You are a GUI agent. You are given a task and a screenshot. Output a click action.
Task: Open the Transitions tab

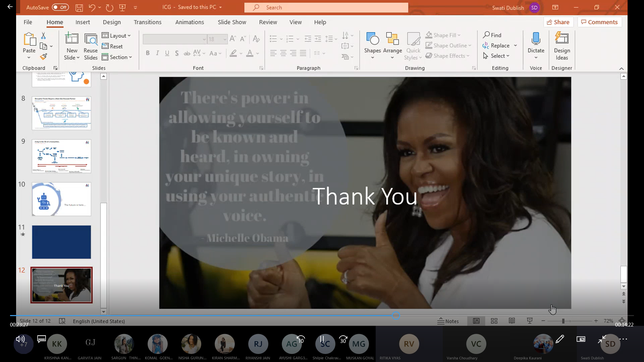click(147, 22)
